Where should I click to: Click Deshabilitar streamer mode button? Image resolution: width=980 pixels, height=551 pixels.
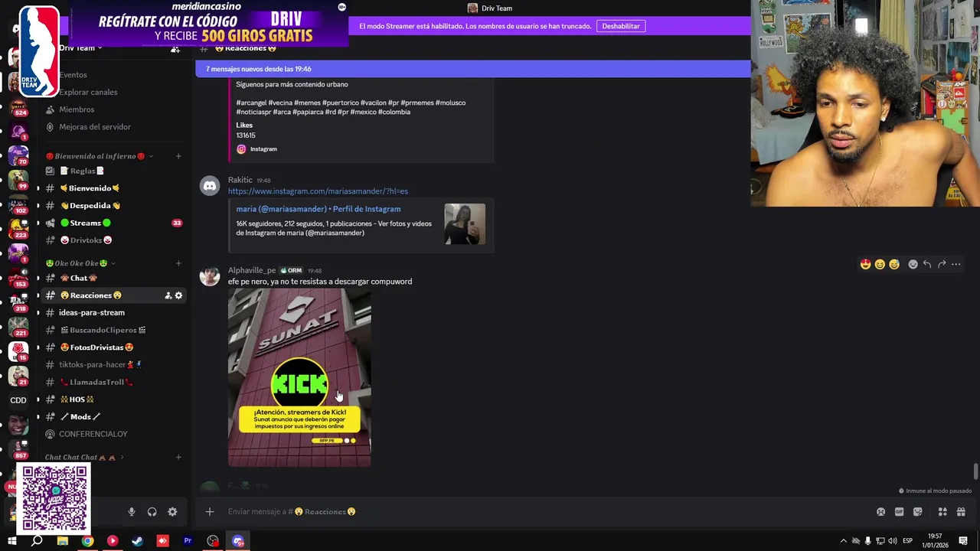click(x=620, y=26)
